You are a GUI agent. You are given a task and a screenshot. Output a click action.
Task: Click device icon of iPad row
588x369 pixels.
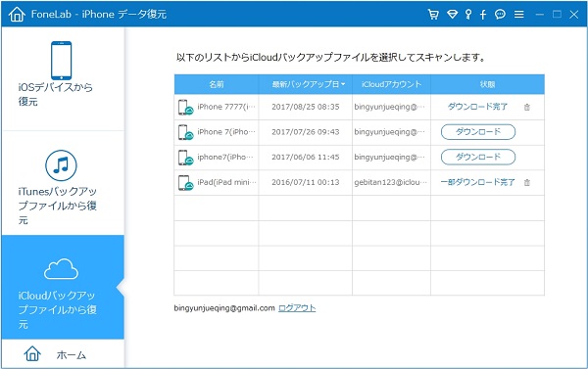tap(185, 182)
